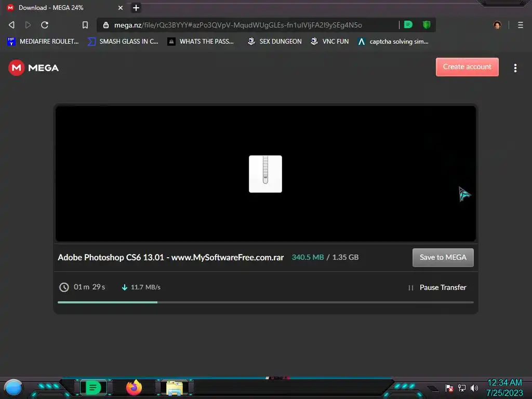Open the volume speaker tray icon

pos(474,388)
